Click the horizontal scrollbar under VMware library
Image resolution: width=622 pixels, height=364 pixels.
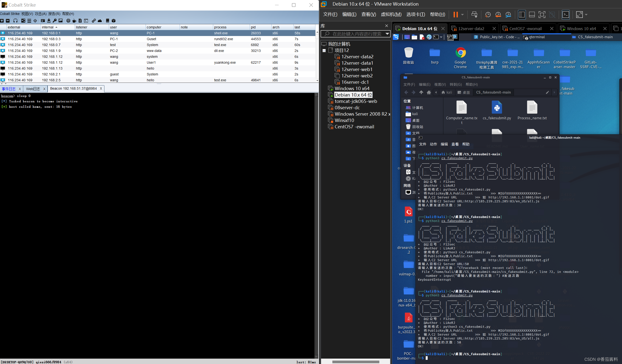[355, 362]
